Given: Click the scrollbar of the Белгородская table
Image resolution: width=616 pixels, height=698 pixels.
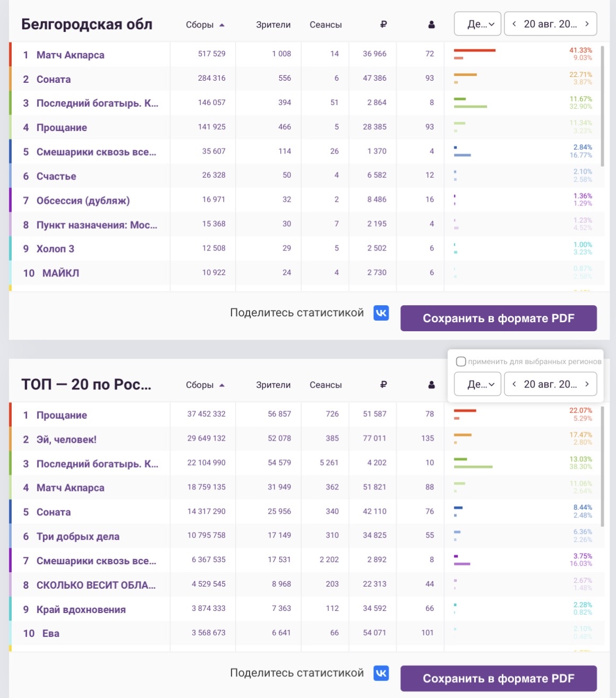Looking at the screenshot, I should pos(602,106).
